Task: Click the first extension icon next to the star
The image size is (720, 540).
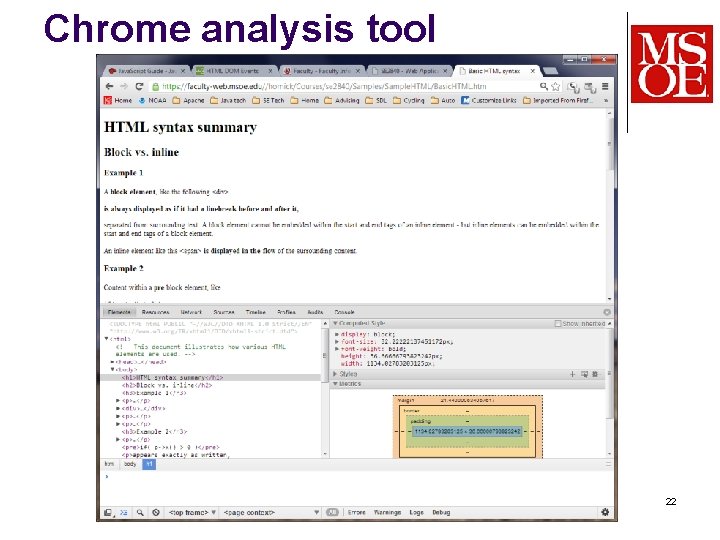Action: [x=573, y=87]
